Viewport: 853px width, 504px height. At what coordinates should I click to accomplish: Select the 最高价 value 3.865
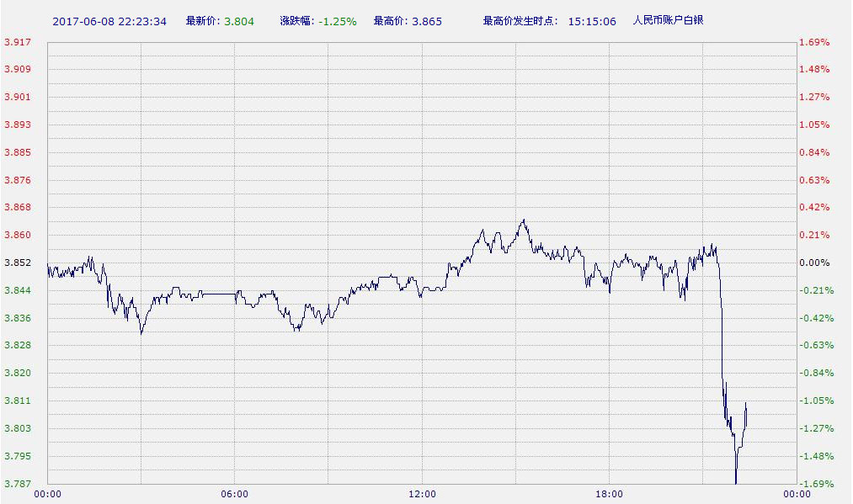pos(427,22)
